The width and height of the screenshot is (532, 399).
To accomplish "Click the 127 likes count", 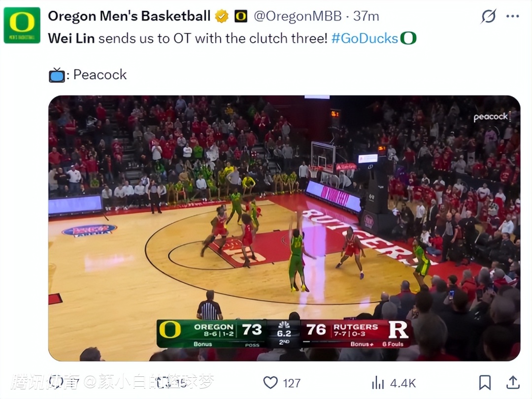I will pyautogui.click(x=292, y=383).
